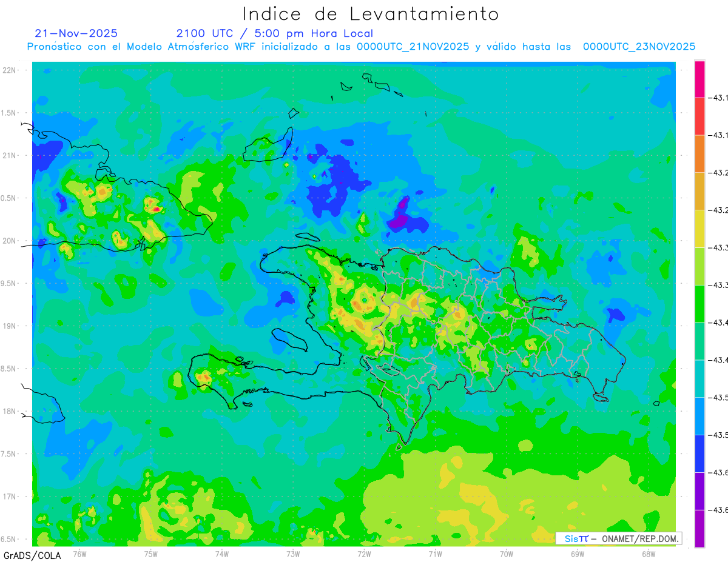Click the '0.5N' latitude tick label

(x=9, y=198)
